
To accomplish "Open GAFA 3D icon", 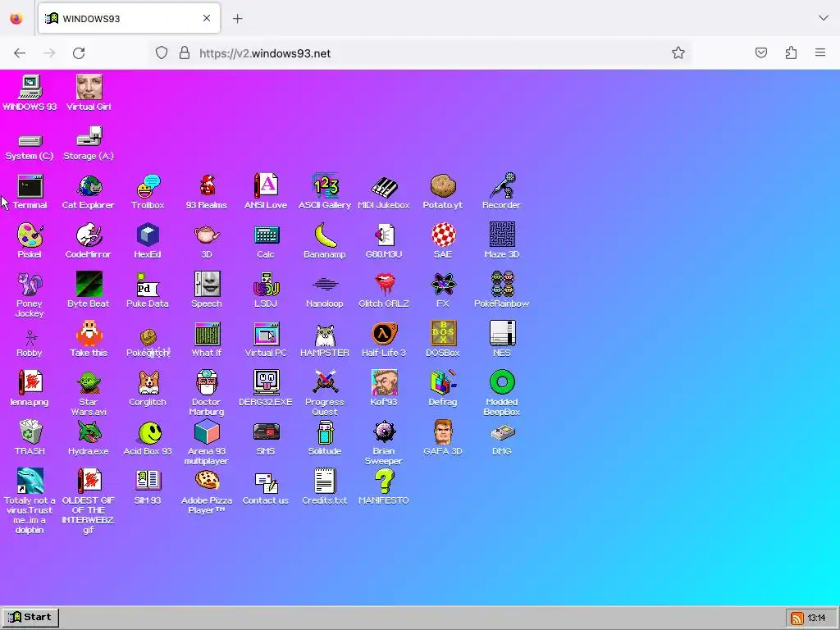I will tap(443, 431).
